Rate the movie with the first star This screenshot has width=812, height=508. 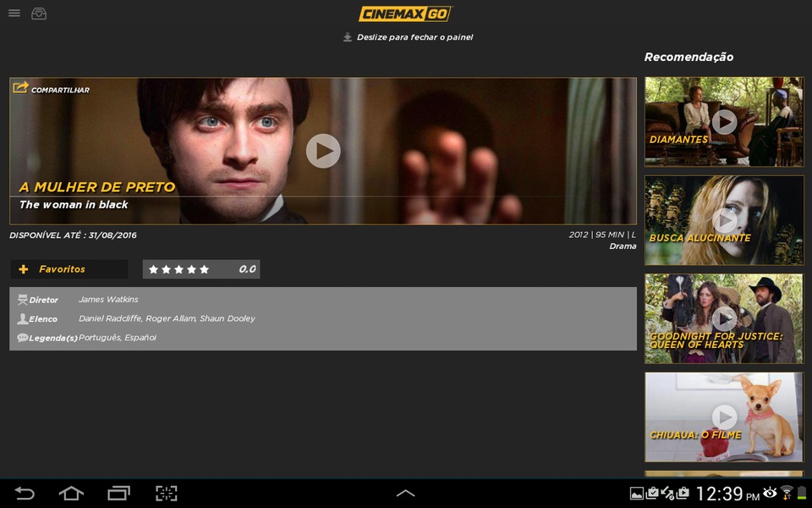pyautogui.click(x=153, y=269)
